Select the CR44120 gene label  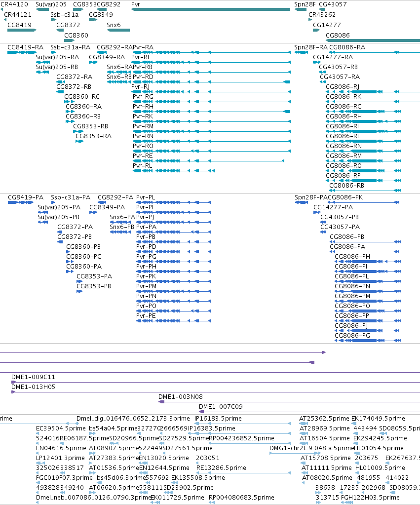14,4
